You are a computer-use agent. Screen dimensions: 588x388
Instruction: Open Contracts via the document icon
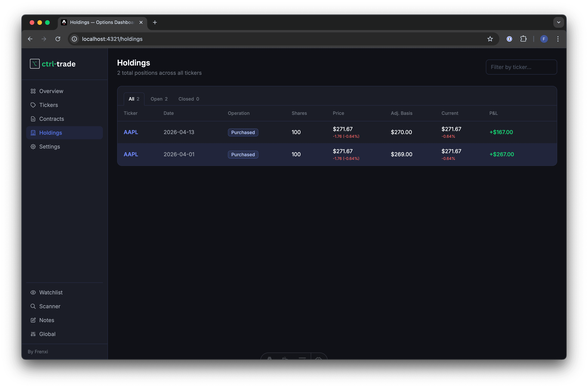(x=33, y=119)
